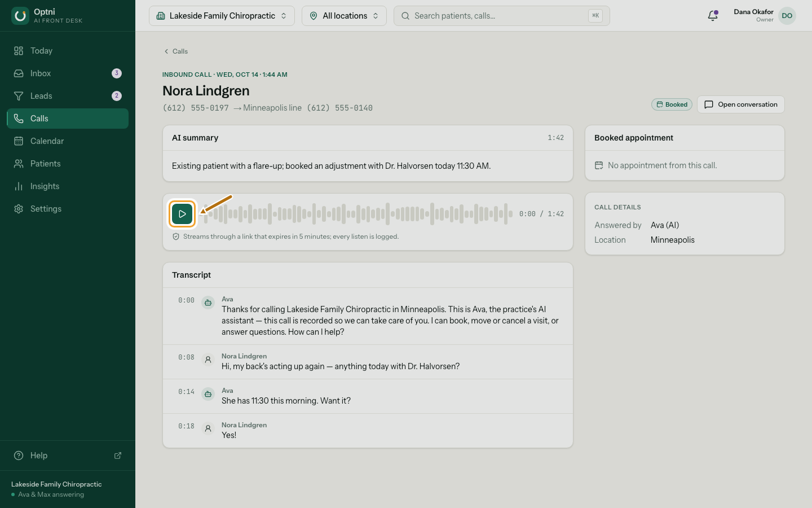Open Settings from the sidebar
The height and width of the screenshot is (508, 812).
pyautogui.click(x=68, y=209)
